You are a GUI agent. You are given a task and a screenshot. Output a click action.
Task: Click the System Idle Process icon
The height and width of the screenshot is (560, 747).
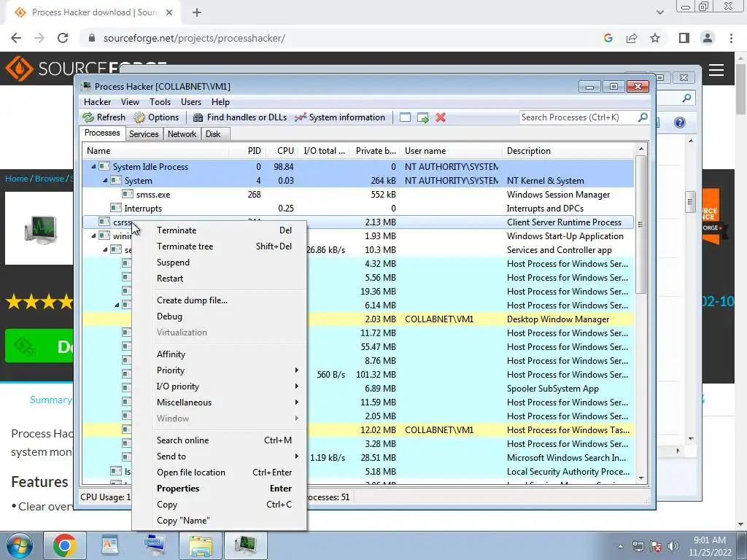tap(104, 167)
